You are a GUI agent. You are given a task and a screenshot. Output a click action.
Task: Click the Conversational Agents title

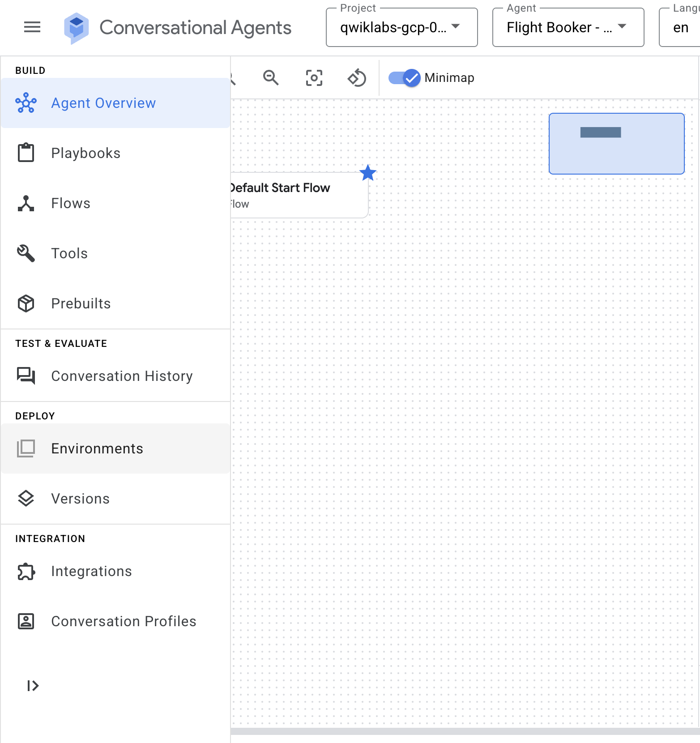[195, 28]
